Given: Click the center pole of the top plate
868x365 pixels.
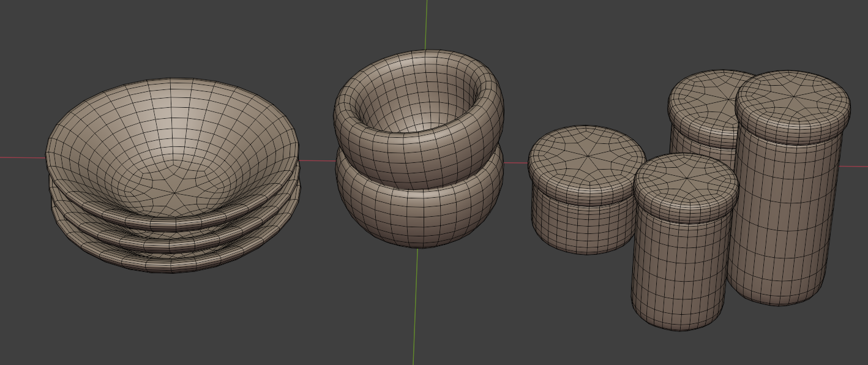Looking at the screenshot, I should point(176,195).
